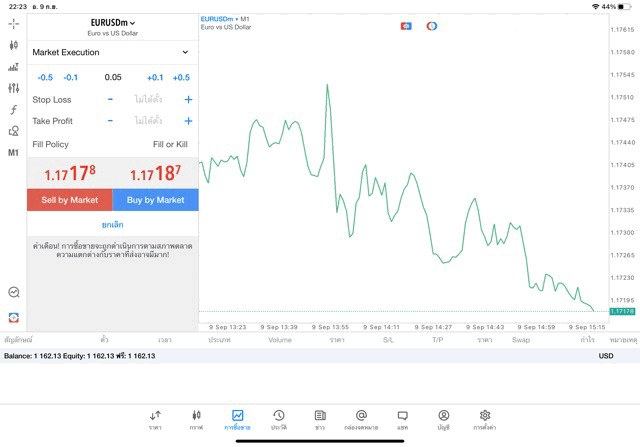Open the indicators (f) tool

click(13, 110)
